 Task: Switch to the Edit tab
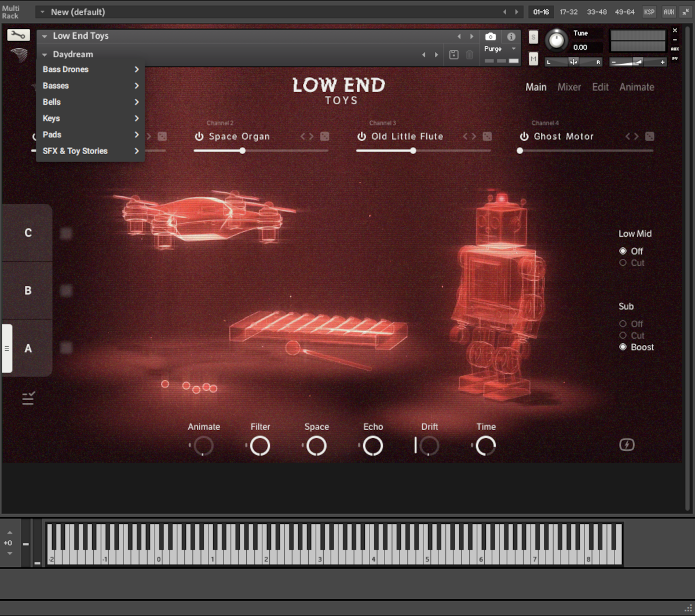click(x=600, y=87)
